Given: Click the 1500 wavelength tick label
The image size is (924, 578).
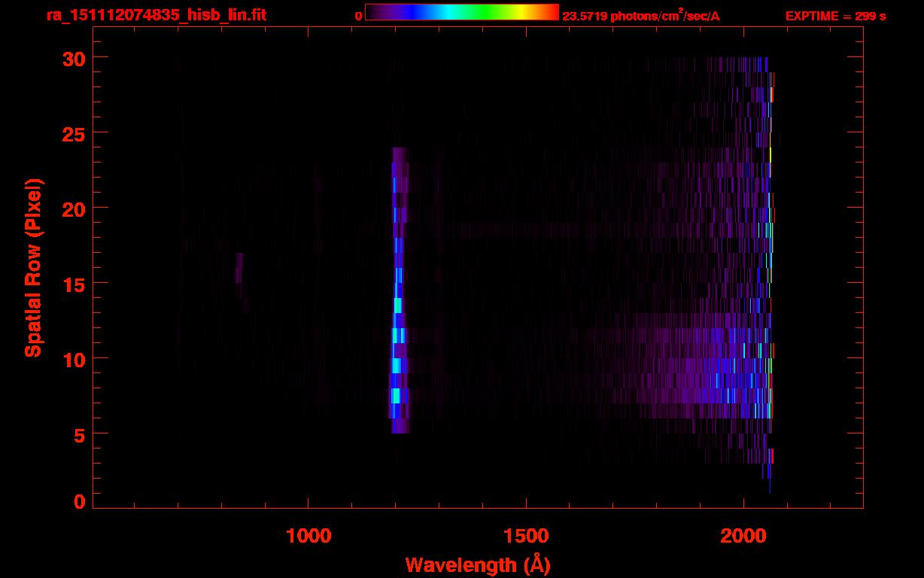Looking at the screenshot, I should [x=526, y=536].
